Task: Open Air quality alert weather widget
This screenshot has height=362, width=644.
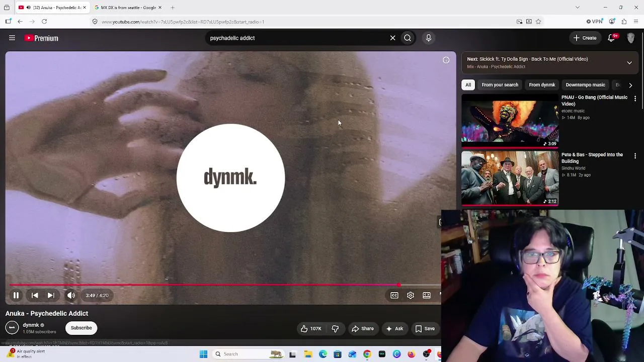Action: [x=26, y=354]
